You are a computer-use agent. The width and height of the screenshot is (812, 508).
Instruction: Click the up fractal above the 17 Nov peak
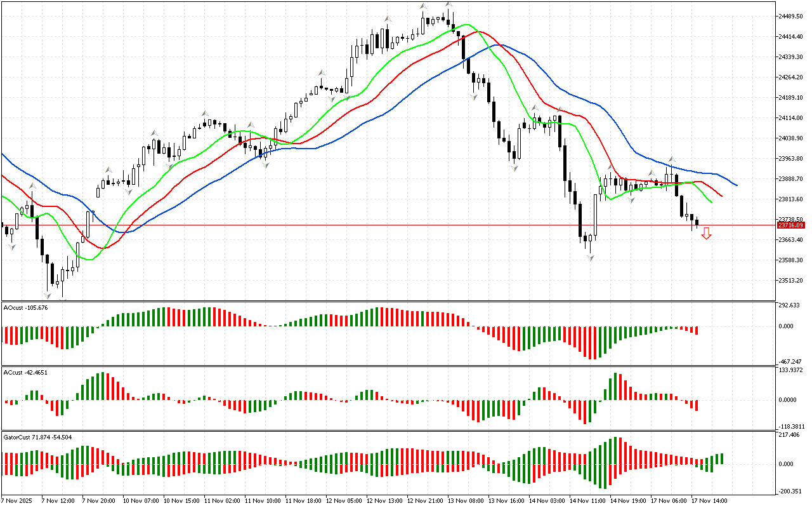[671, 159]
